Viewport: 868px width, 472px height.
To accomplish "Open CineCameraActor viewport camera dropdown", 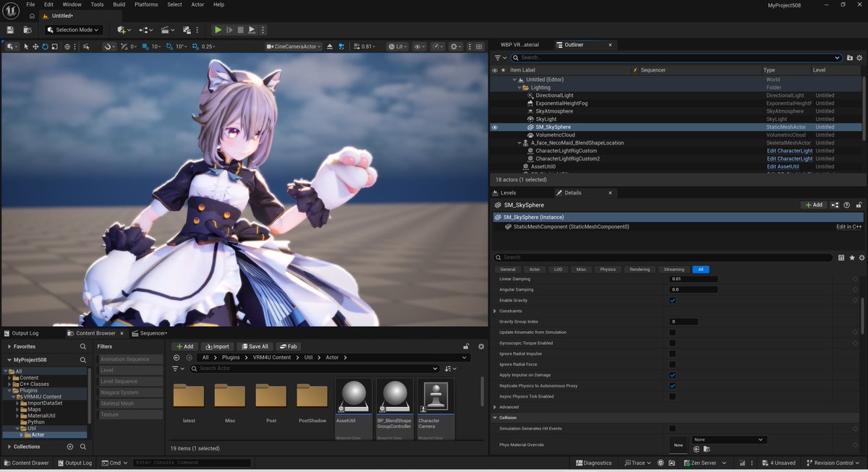I will [292, 46].
